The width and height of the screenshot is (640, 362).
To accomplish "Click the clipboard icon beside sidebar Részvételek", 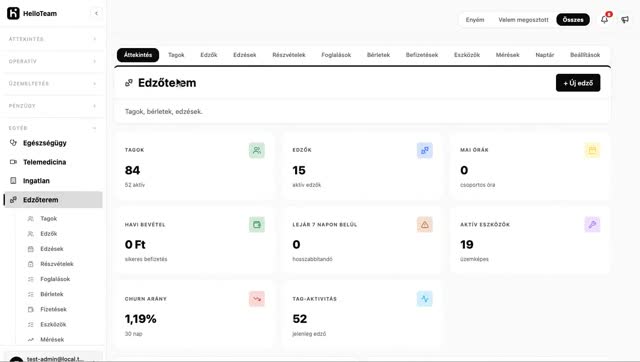I will (x=31, y=264).
